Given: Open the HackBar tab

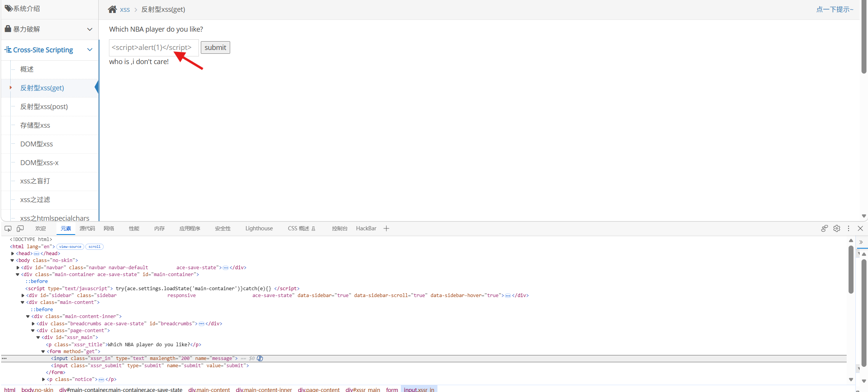Looking at the screenshot, I should click(366, 228).
